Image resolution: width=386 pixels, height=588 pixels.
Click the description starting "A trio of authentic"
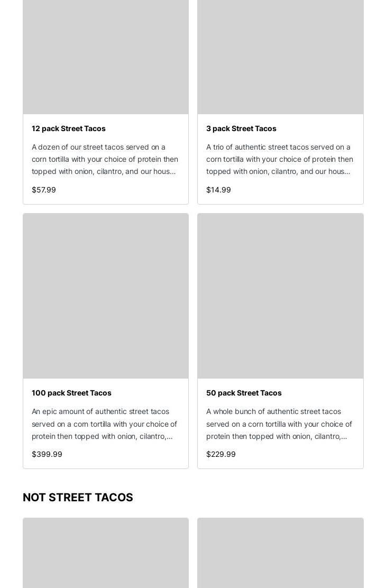(279, 159)
